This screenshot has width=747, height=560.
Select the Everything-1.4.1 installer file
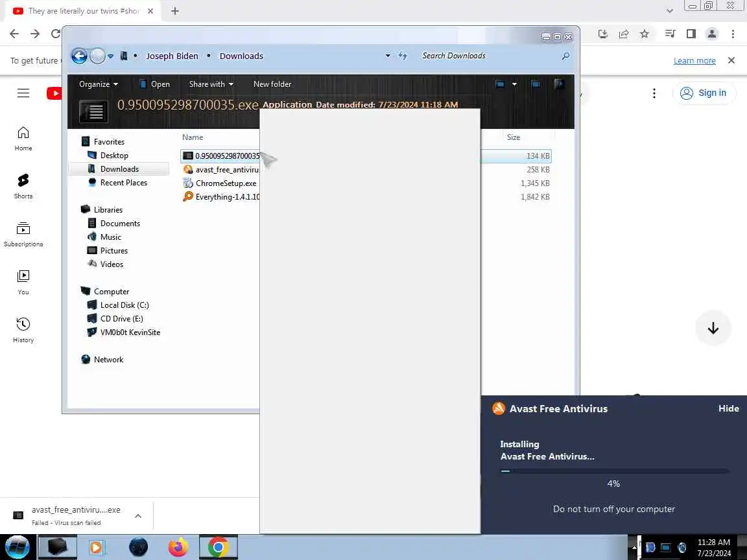tap(221, 196)
